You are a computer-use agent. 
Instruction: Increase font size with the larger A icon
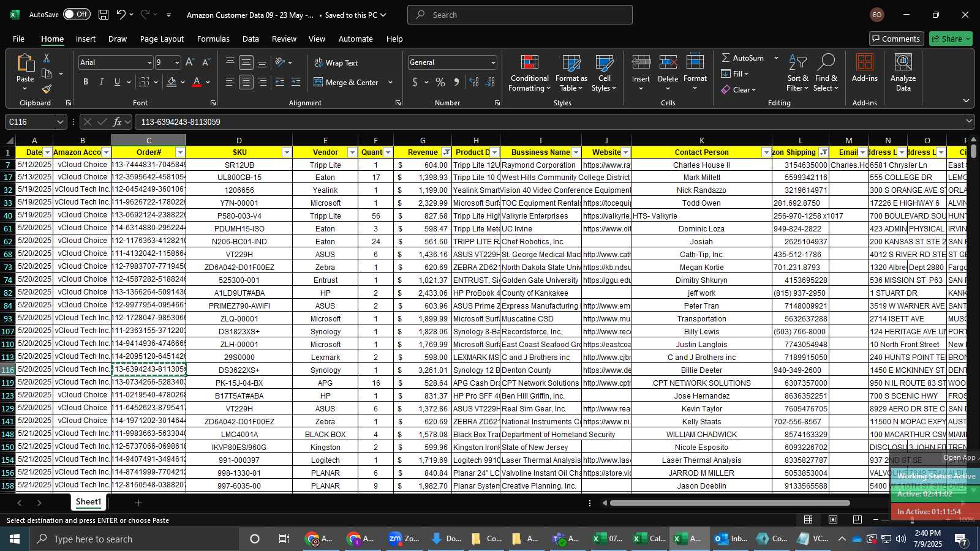click(x=190, y=62)
